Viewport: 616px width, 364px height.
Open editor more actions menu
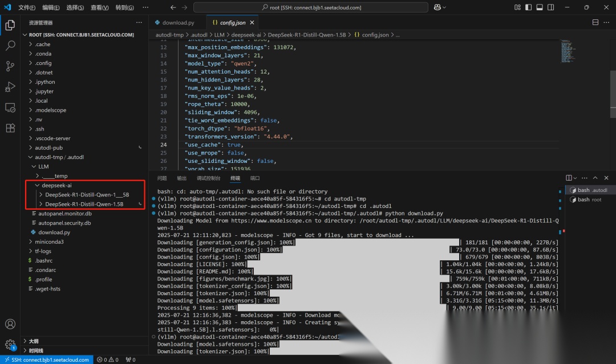pos(606,22)
